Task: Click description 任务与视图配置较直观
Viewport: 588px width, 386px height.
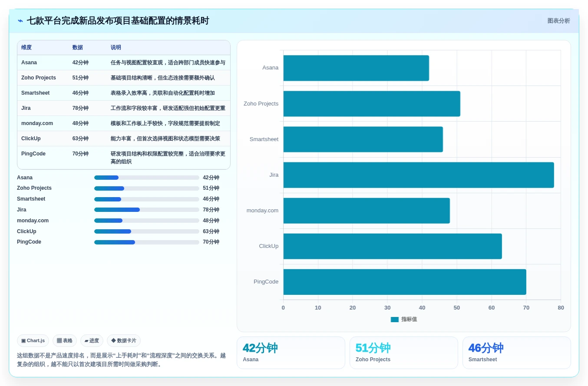Action: 168,63
